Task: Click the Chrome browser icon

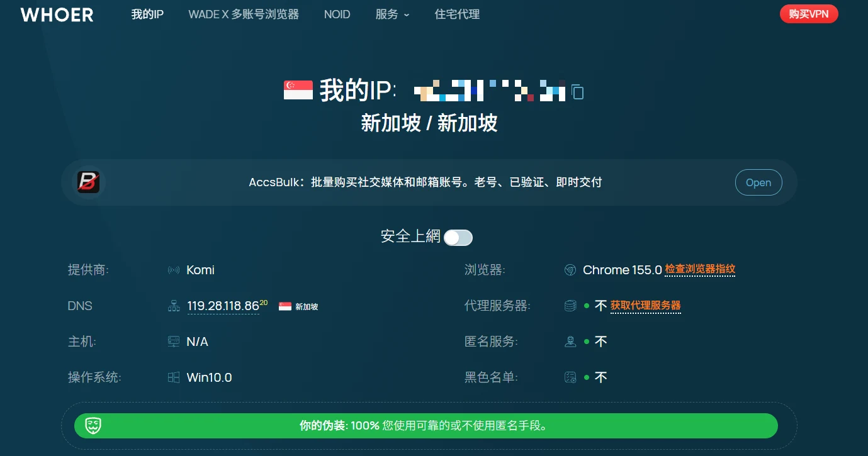Action: [570, 270]
